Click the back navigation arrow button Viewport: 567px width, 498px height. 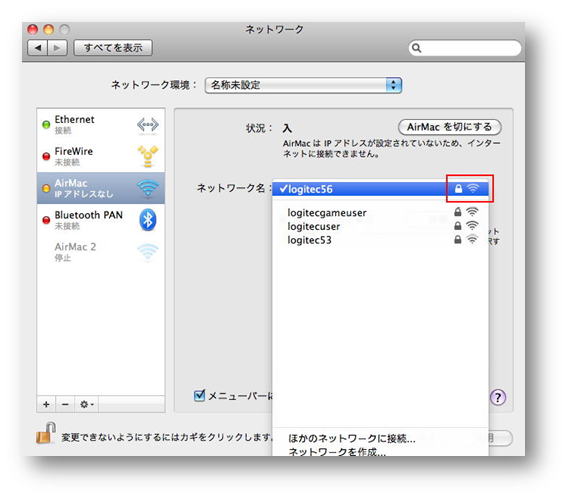click(x=37, y=48)
